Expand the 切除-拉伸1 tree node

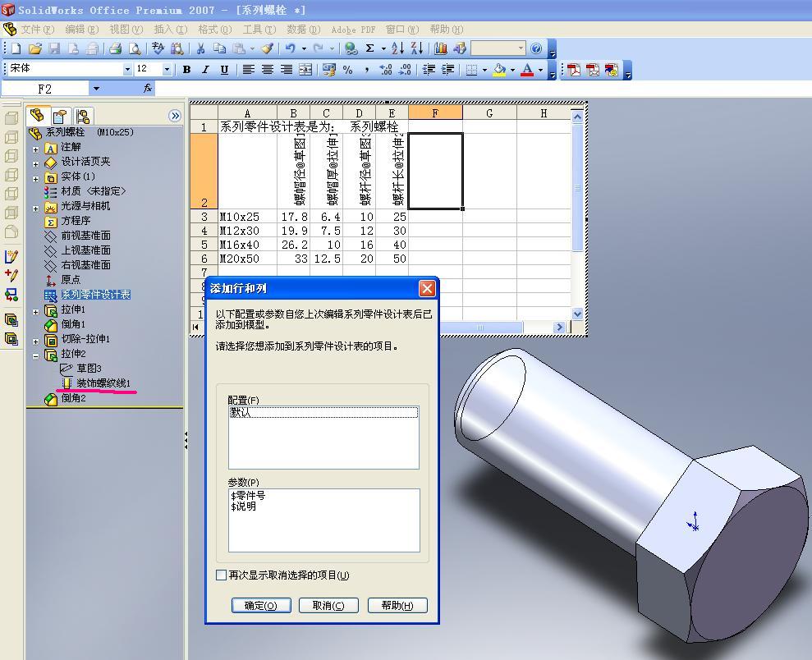click(x=36, y=341)
